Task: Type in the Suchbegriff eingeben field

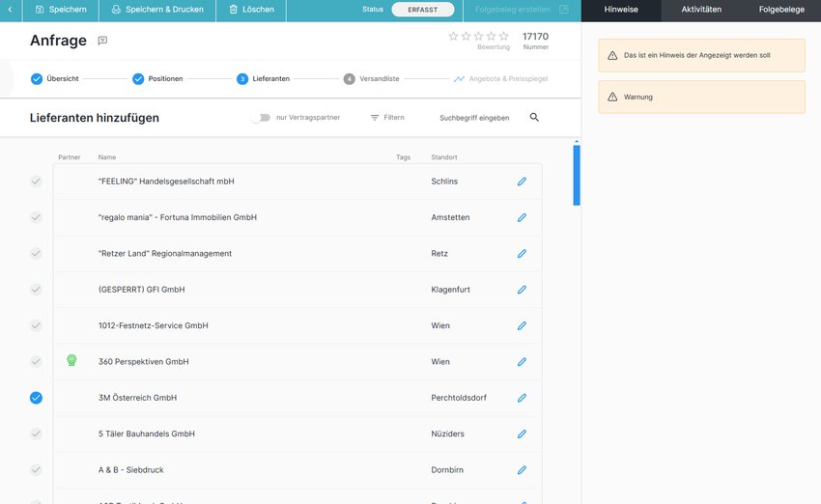Action: point(474,118)
